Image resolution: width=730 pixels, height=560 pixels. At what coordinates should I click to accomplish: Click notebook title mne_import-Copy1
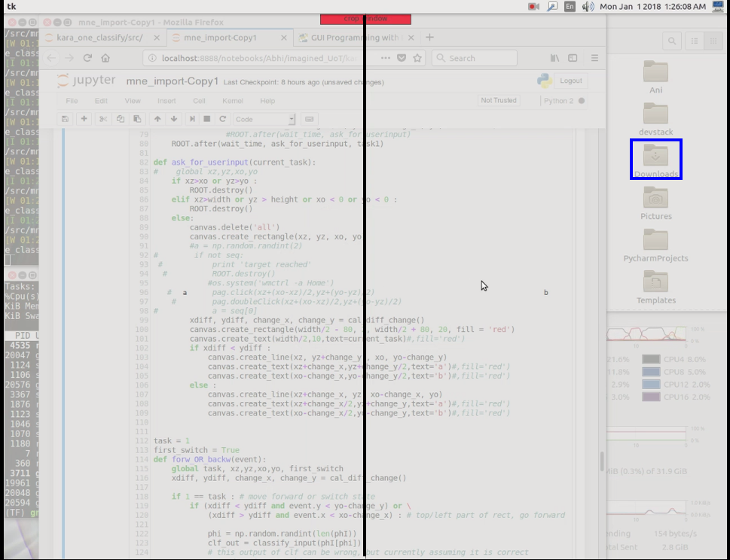coord(173,81)
